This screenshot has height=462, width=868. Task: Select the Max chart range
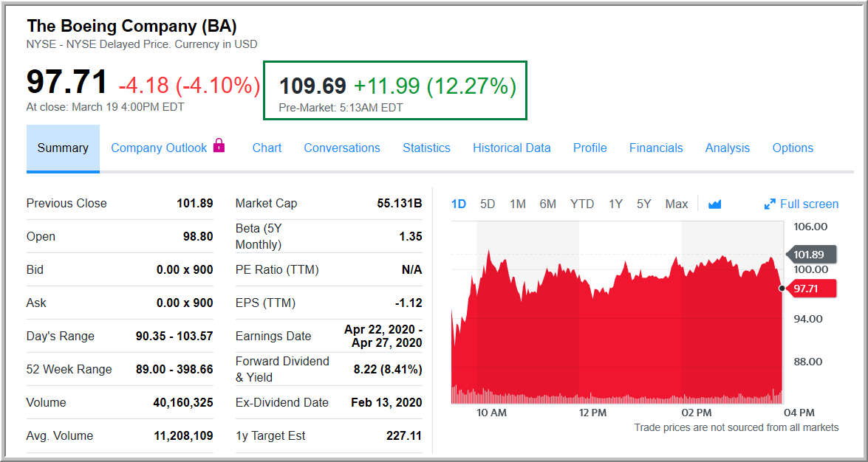(677, 204)
